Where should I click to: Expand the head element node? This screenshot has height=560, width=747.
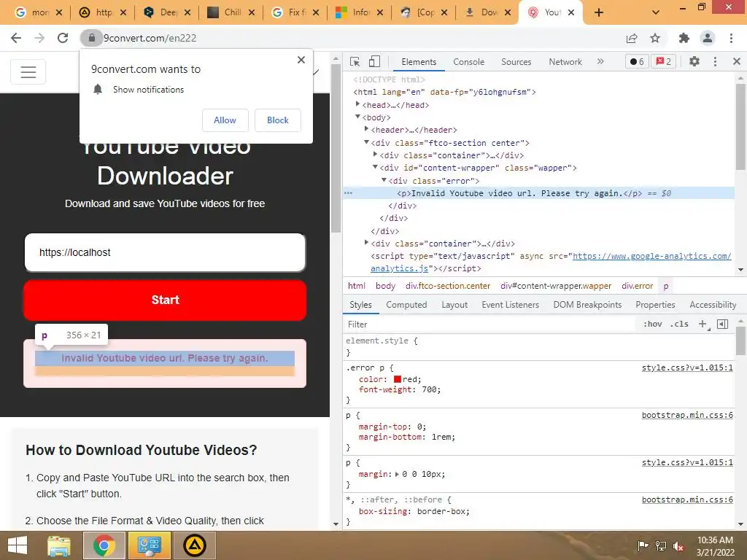click(357, 104)
